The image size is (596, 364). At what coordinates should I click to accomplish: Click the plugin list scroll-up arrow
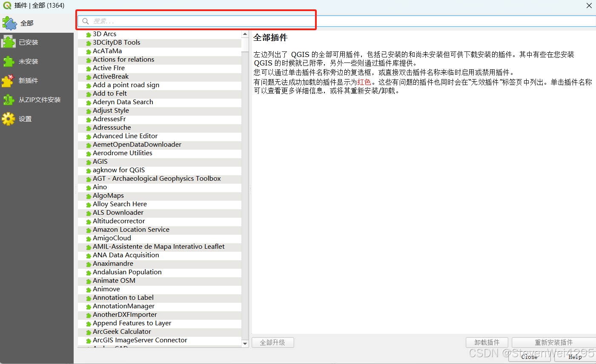coord(245,34)
